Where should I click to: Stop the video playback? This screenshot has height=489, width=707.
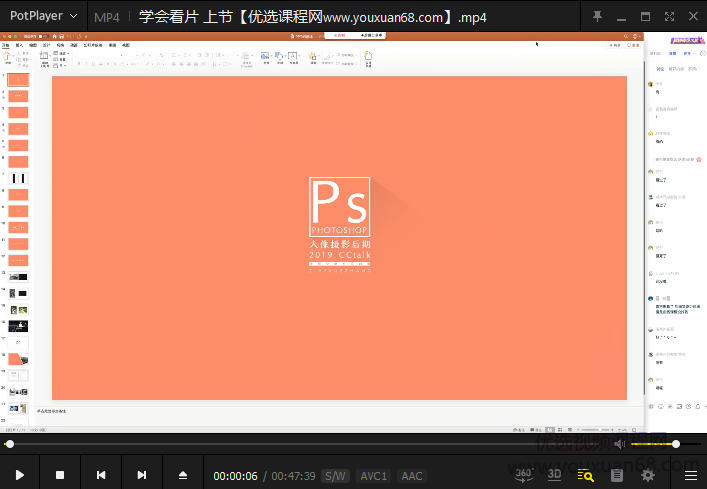click(60, 475)
